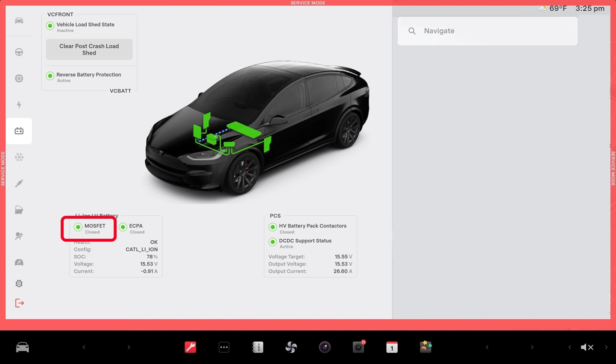616x364 pixels.
Task: Launch the dashcam app with red badge
Action: point(359,348)
